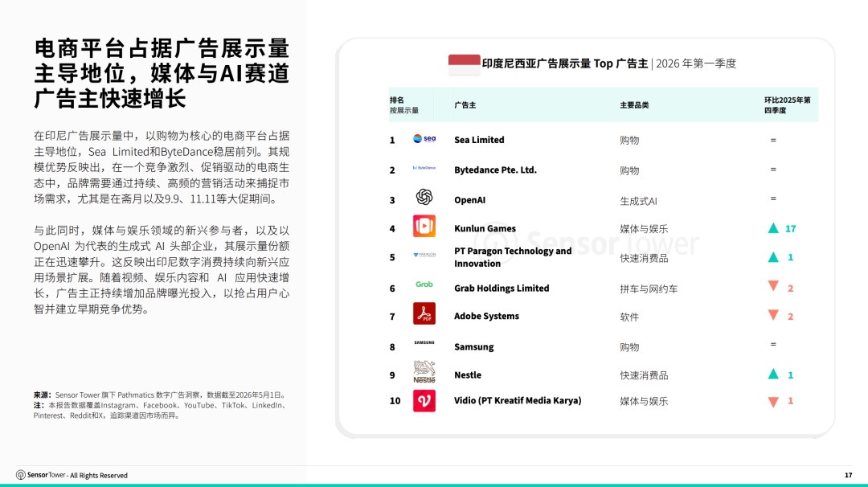Click the page number '17'

(849, 476)
